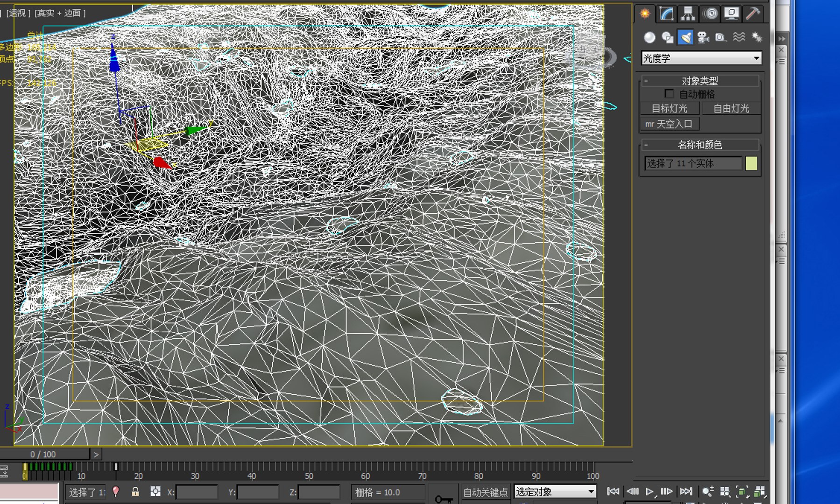Select the Space Warps wave icon
The height and width of the screenshot is (504, 840).
tap(739, 37)
